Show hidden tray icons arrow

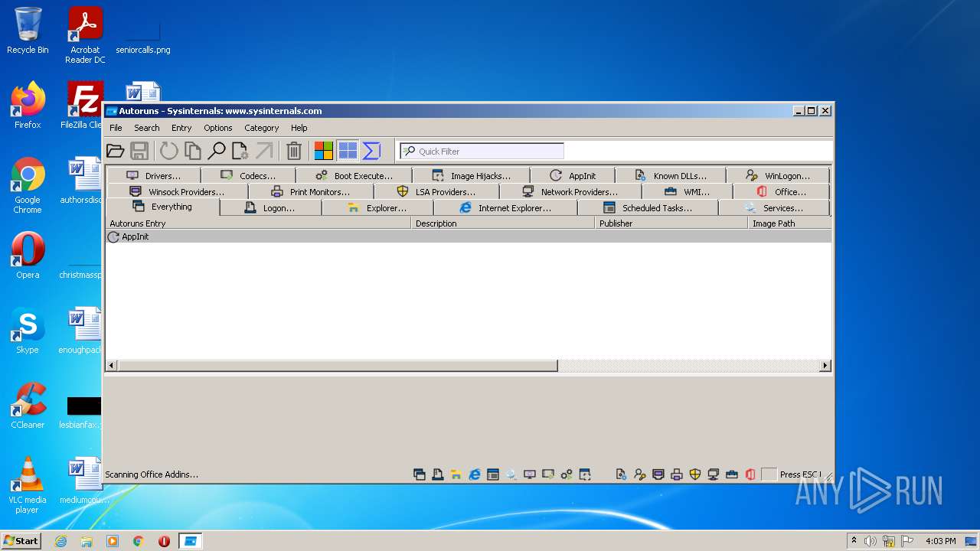[x=854, y=541]
